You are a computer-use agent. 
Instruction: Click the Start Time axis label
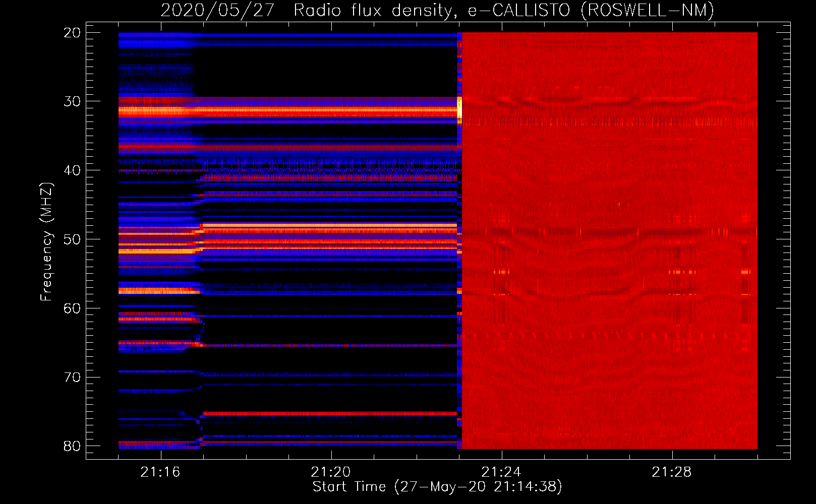pos(437,487)
